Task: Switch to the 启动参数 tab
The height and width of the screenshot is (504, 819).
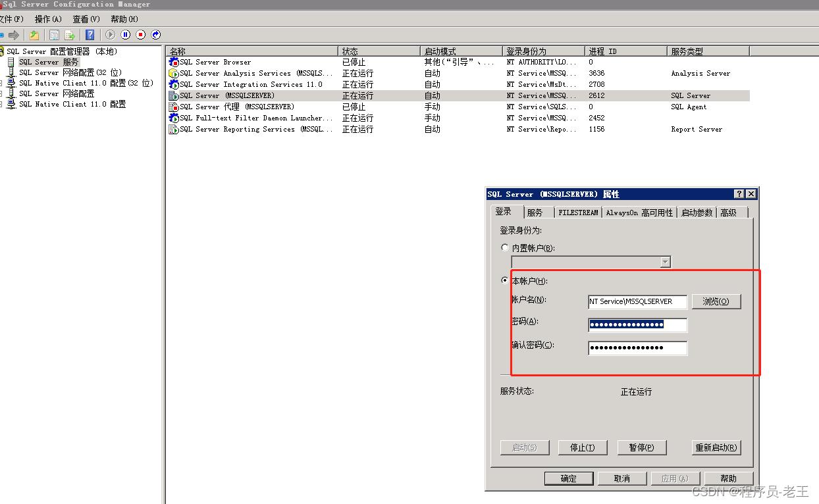Action: pyautogui.click(x=697, y=213)
